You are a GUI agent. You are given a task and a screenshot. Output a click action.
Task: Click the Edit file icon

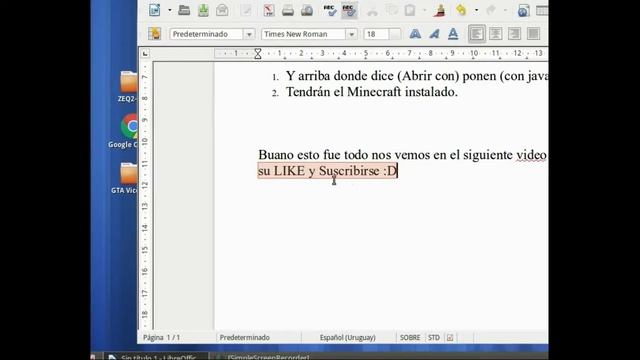coord(246,10)
